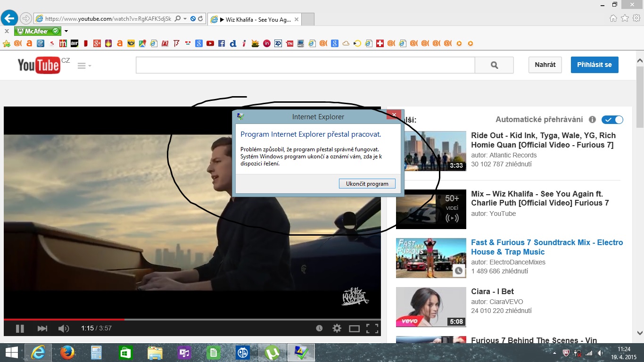
Task: Open Firefox from the Windows taskbar
Action: point(67,353)
